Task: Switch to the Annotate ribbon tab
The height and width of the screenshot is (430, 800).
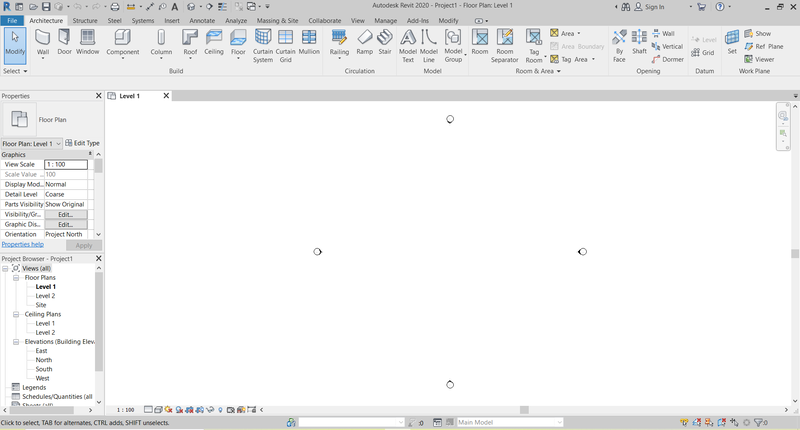Action: [202, 20]
